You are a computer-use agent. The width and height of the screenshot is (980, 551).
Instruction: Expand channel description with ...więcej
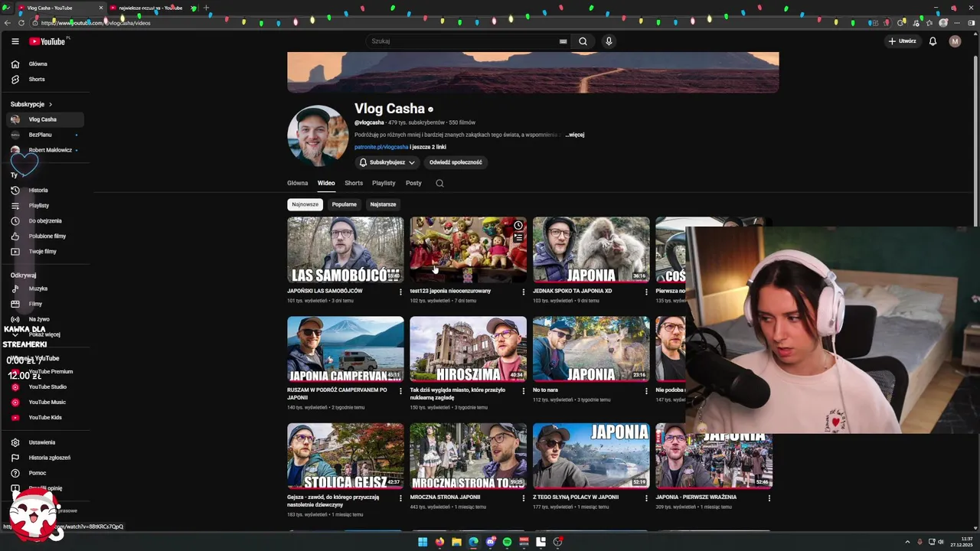click(574, 135)
